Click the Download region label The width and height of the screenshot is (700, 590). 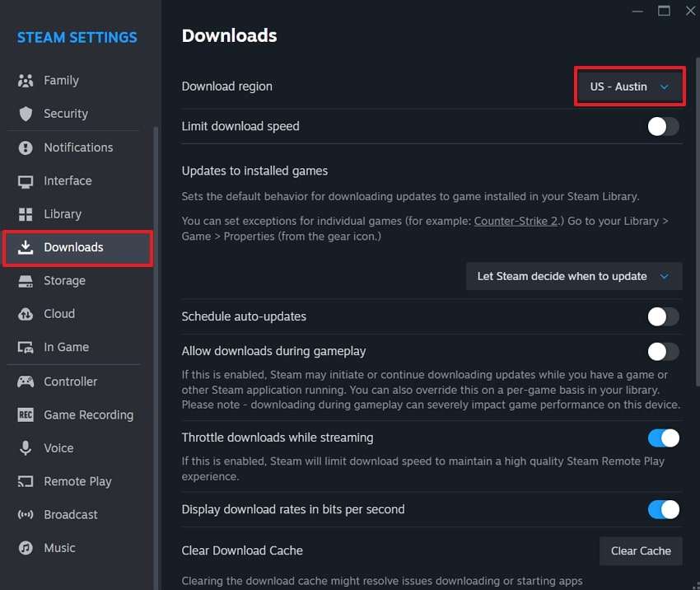tap(226, 87)
